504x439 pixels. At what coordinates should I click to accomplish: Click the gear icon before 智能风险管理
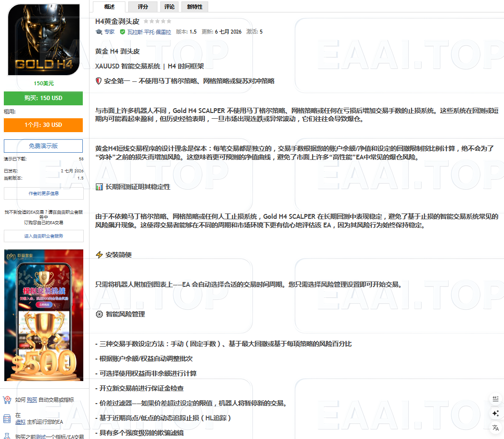pyautogui.click(x=100, y=314)
